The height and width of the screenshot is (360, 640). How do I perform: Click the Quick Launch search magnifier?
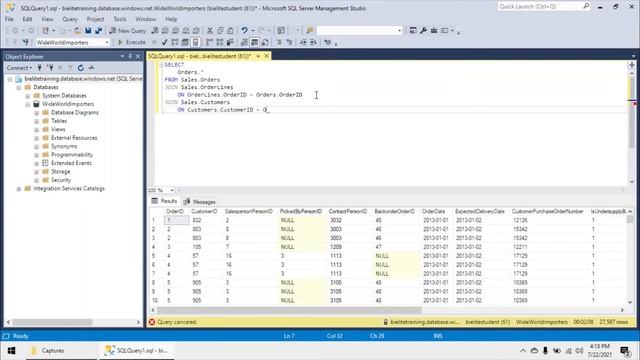[x=586, y=6]
